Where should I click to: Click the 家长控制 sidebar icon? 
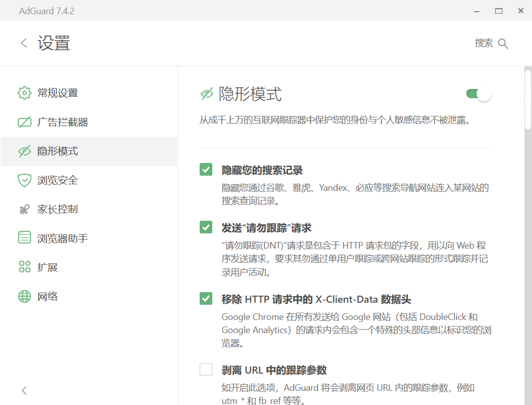point(24,210)
